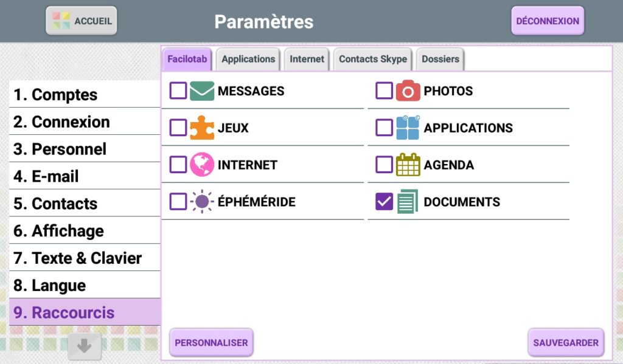623x364 pixels.
Task: Go to Accueil home screen
Action: coord(82,21)
